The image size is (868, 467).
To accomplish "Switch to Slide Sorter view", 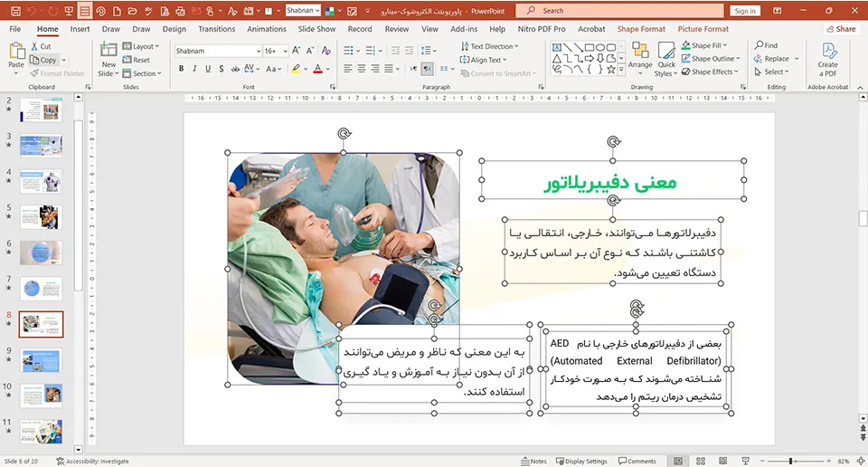I will pyautogui.click(x=700, y=461).
